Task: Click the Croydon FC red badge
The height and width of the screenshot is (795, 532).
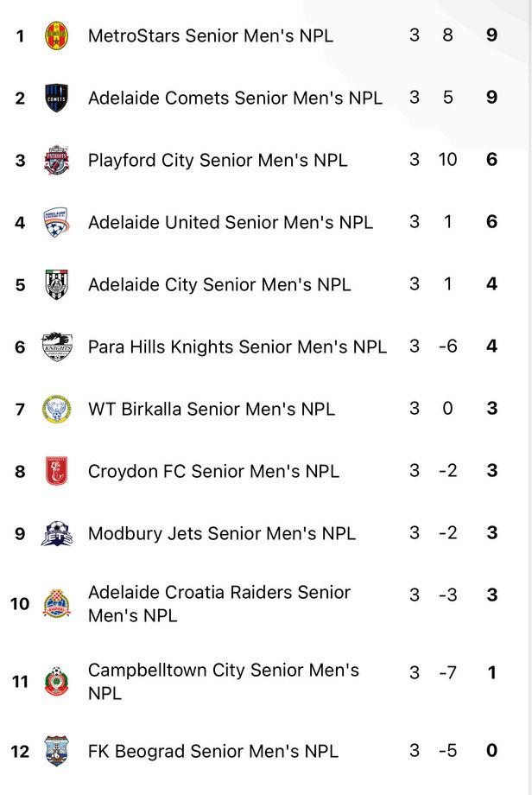Action: tap(56, 471)
